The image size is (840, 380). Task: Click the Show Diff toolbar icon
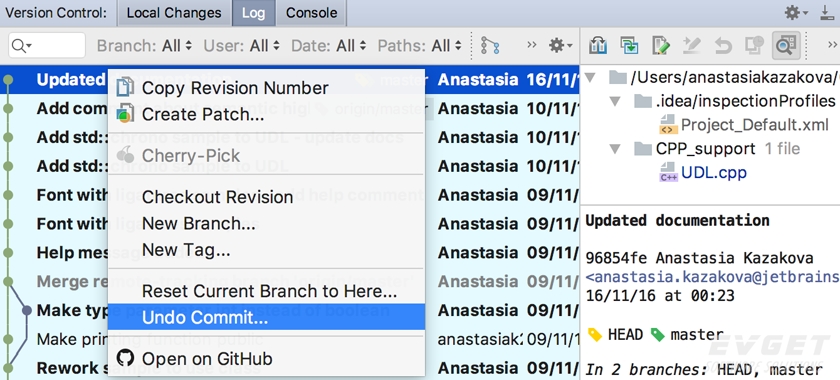[x=597, y=46]
